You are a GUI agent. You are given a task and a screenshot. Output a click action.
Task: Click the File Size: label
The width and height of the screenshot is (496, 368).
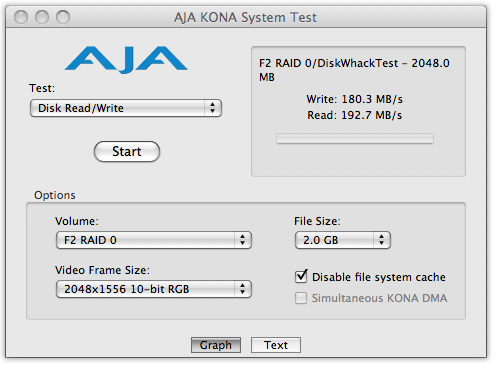tap(317, 221)
